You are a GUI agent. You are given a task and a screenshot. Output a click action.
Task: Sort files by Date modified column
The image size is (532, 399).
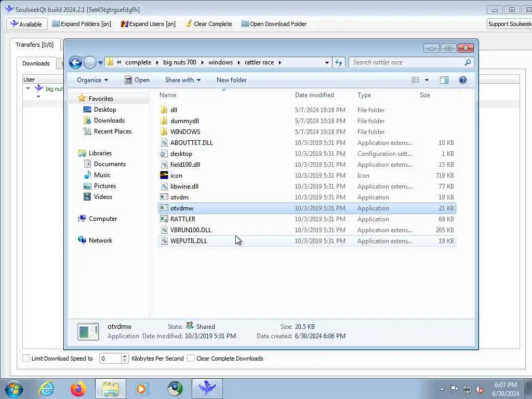[x=314, y=95]
